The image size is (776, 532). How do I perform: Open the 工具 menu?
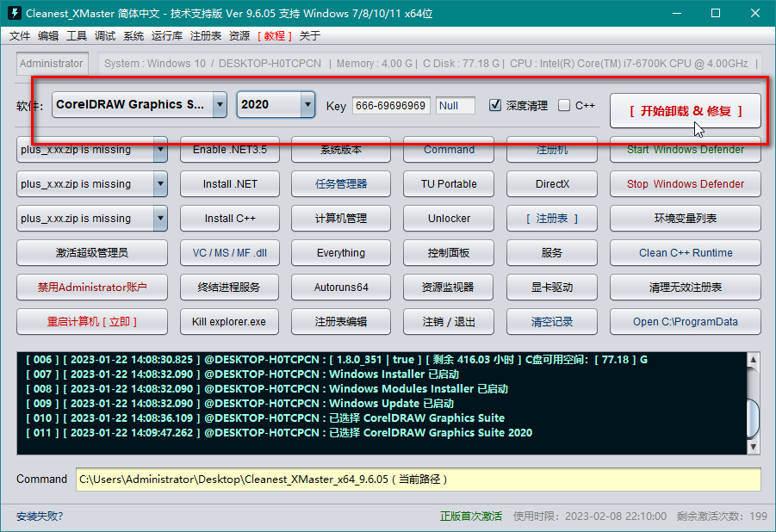[77, 35]
